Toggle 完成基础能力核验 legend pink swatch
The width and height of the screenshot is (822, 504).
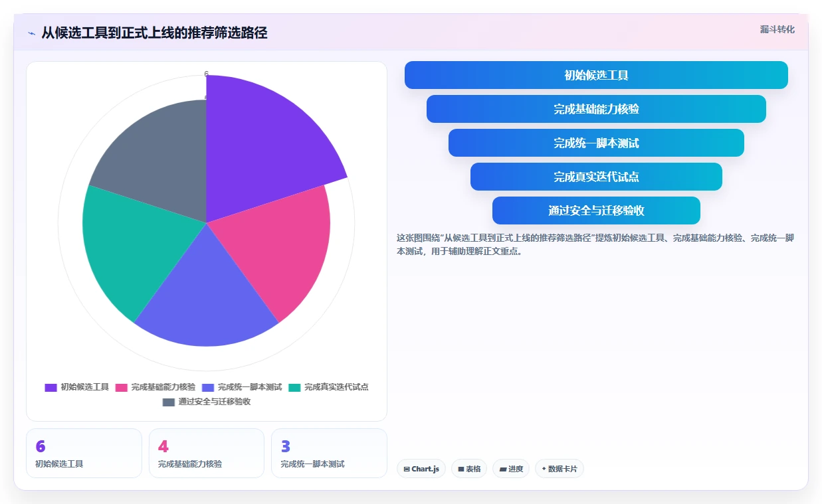point(122,387)
